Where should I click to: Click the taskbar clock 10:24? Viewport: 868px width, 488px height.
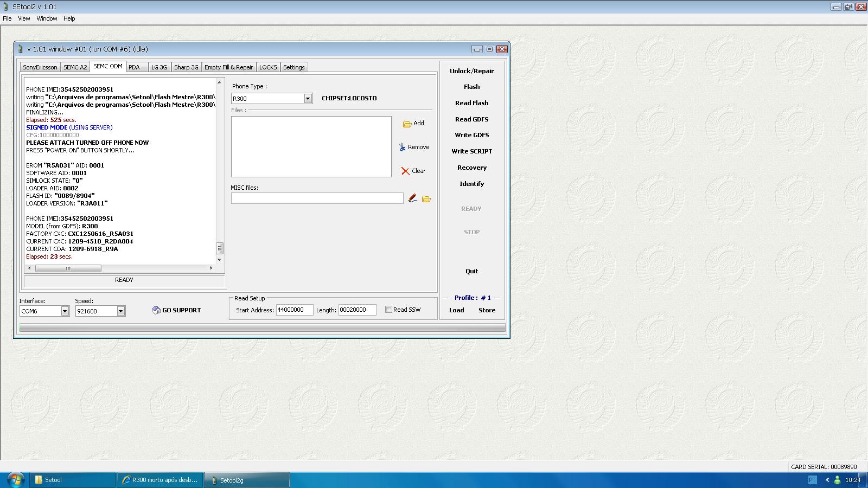click(x=853, y=480)
